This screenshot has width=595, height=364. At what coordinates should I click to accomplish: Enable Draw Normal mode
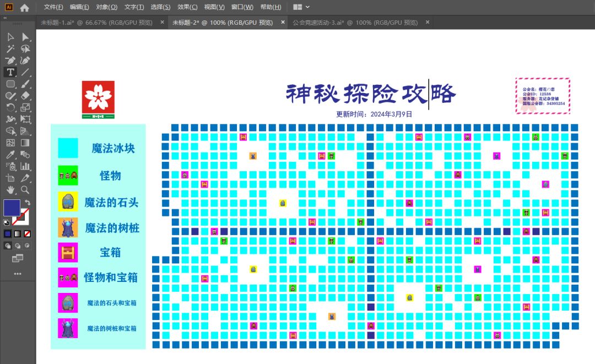(8, 246)
